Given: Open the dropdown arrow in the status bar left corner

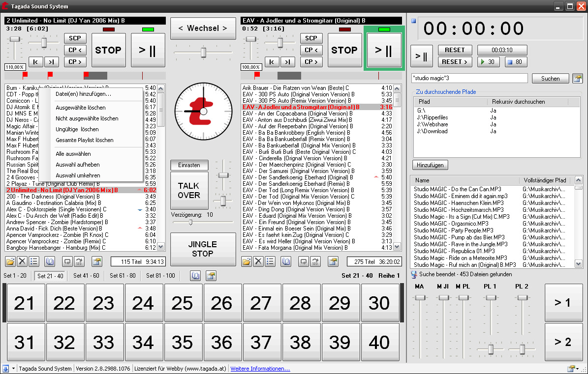Looking at the screenshot, I should coord(13,369).
